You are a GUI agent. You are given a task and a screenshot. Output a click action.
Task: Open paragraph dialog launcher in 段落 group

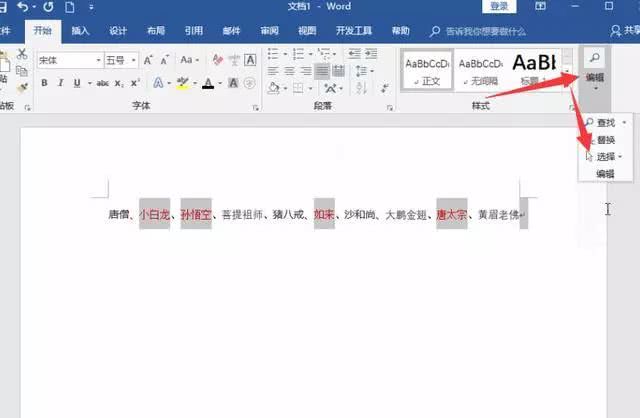point(390,108)
